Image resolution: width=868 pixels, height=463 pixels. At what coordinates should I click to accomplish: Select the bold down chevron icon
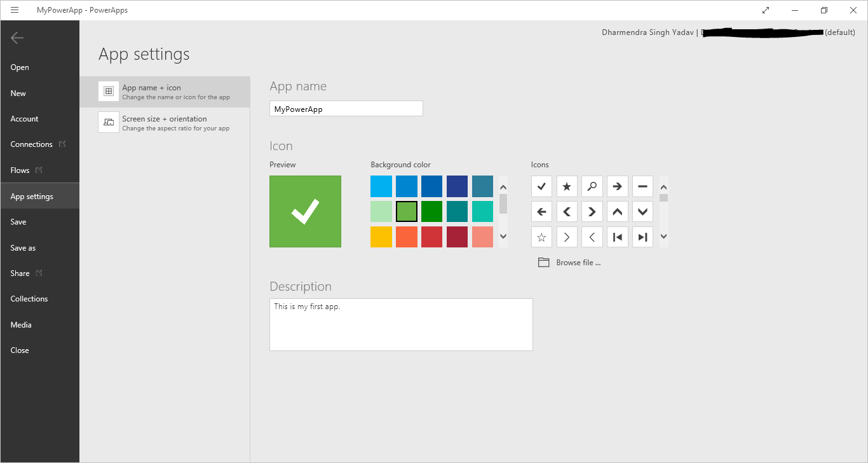click(x=642, y=212)
